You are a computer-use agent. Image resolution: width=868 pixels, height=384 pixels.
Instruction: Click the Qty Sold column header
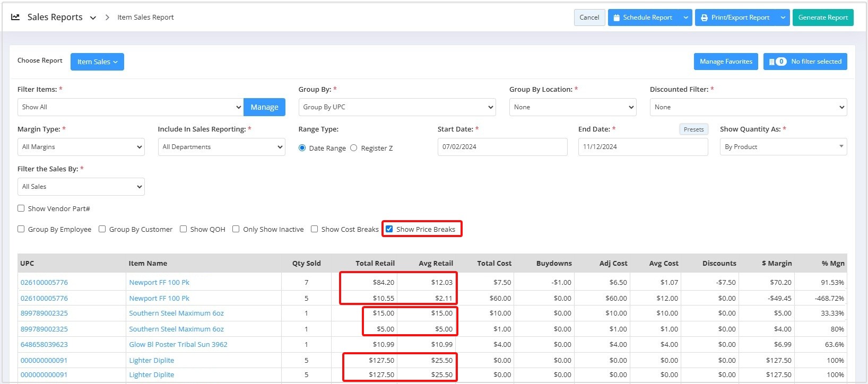click(x=307, y=263)
